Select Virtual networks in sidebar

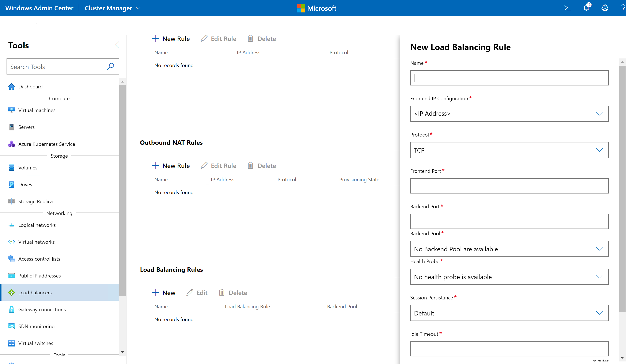click(36, 242)
